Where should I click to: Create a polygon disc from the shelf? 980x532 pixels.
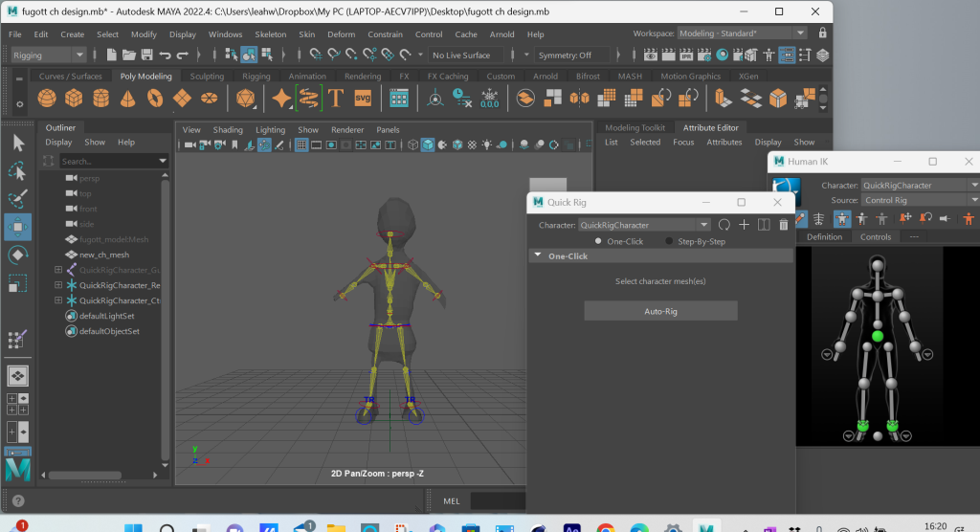click(x=209, y=99)
